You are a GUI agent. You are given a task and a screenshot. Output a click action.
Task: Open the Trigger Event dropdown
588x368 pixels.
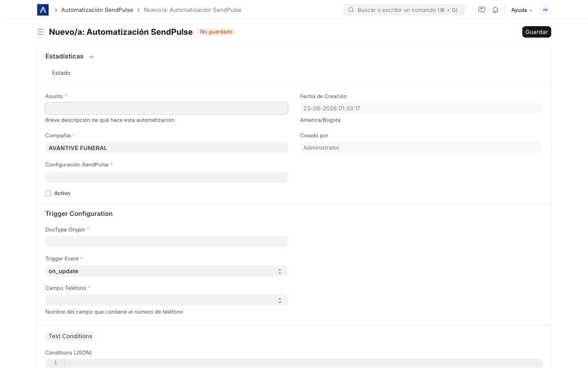click(x=167, y=271)
